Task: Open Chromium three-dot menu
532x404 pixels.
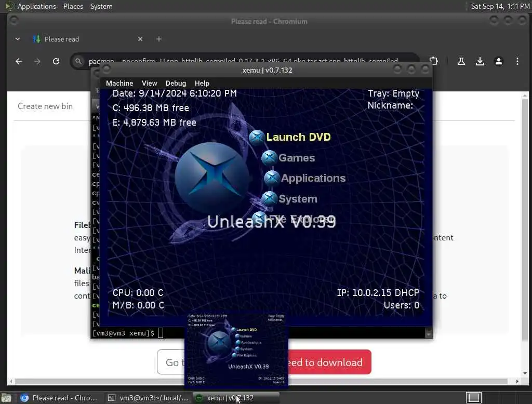Action: pos(517,61)
